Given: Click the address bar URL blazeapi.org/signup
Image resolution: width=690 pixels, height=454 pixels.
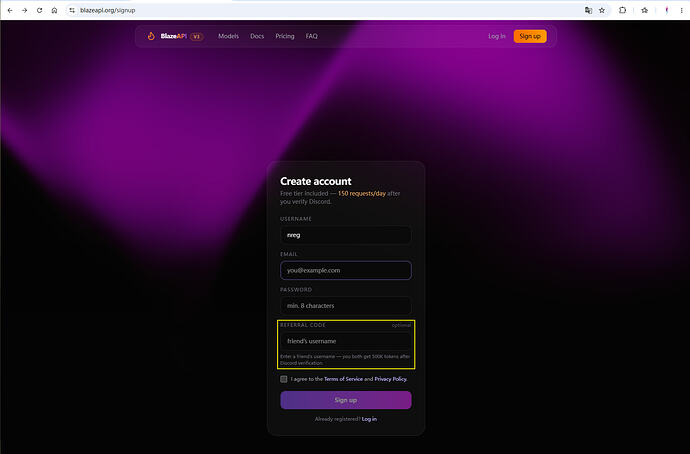Looking at the screenshot, I should (x=107, y=10).
